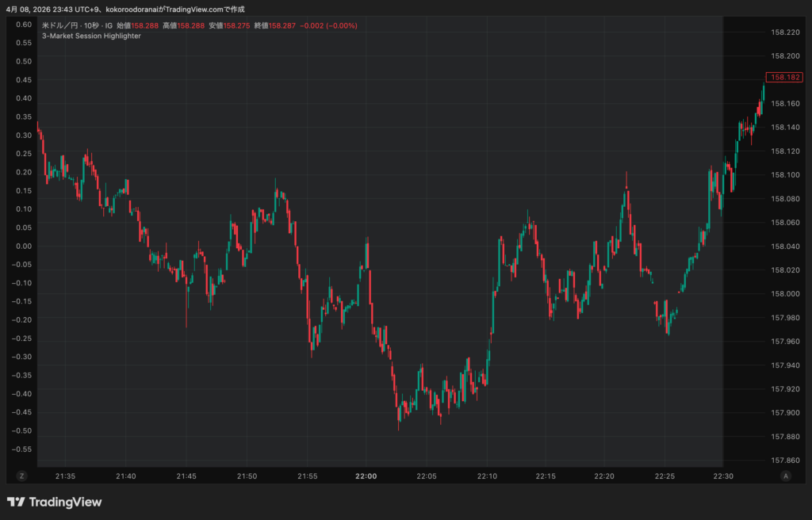
Task: Open the 3-Market Session Highlighter indicator label
Action: [91, 36]
